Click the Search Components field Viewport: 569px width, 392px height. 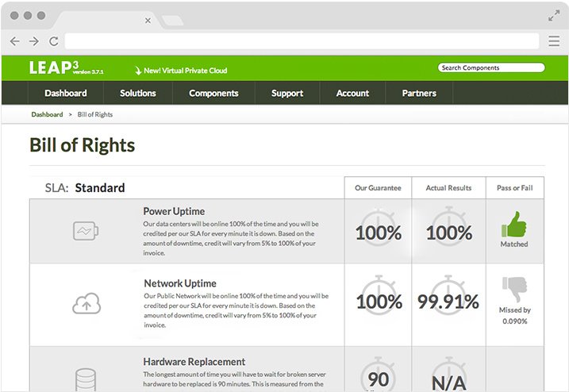click(491, 67)
